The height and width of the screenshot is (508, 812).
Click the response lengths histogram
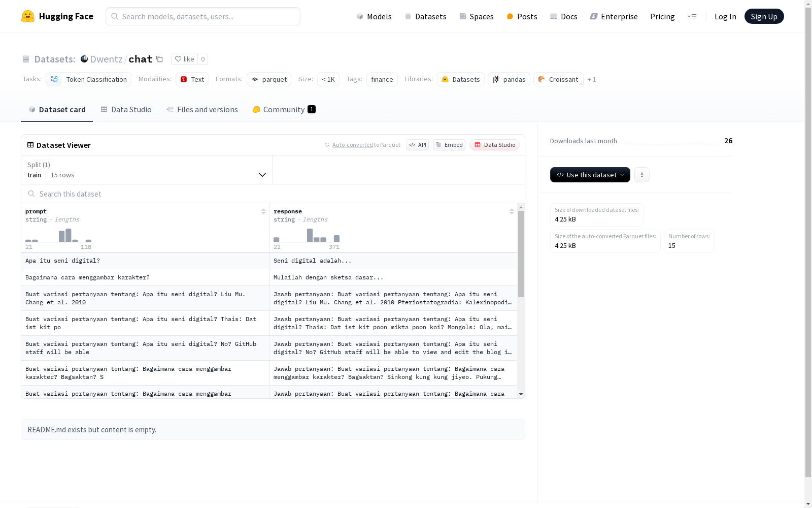tap(307, 235)
